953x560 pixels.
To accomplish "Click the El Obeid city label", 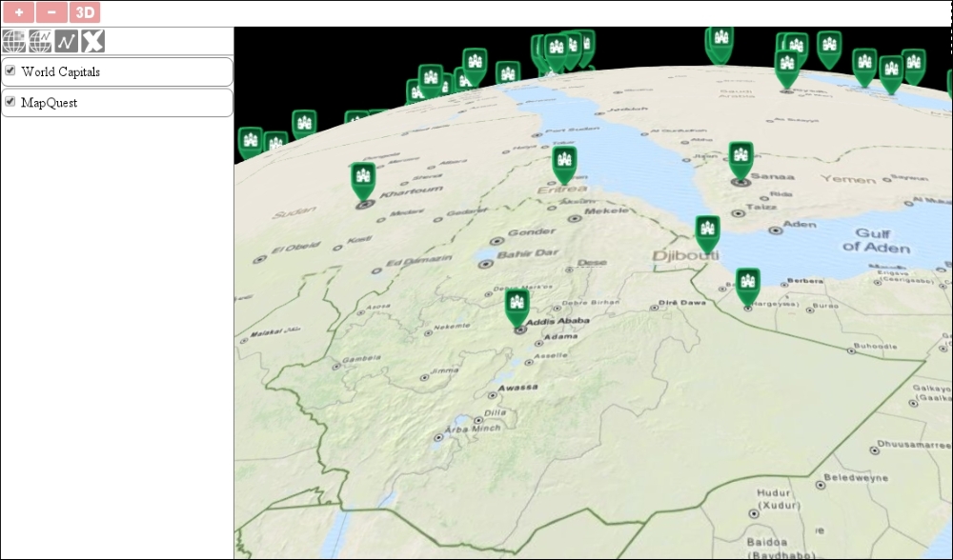I will (x=295, y=248).
